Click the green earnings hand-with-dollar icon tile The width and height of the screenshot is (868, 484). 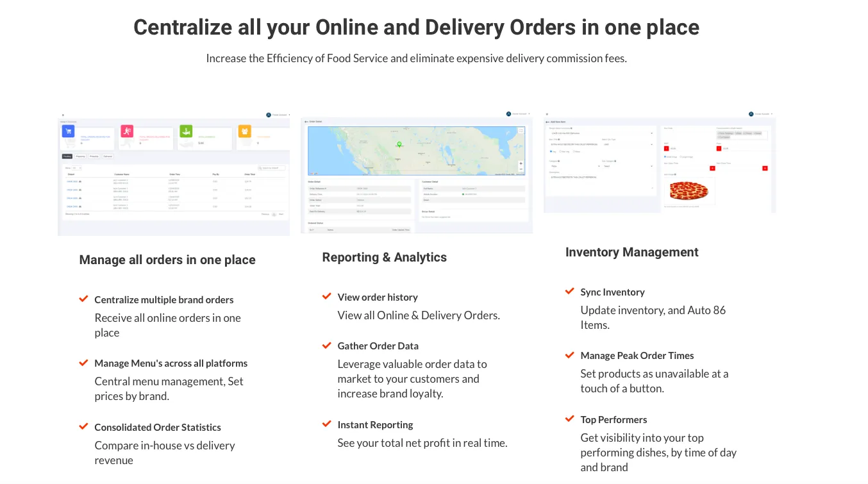click(x=186, y=131)
